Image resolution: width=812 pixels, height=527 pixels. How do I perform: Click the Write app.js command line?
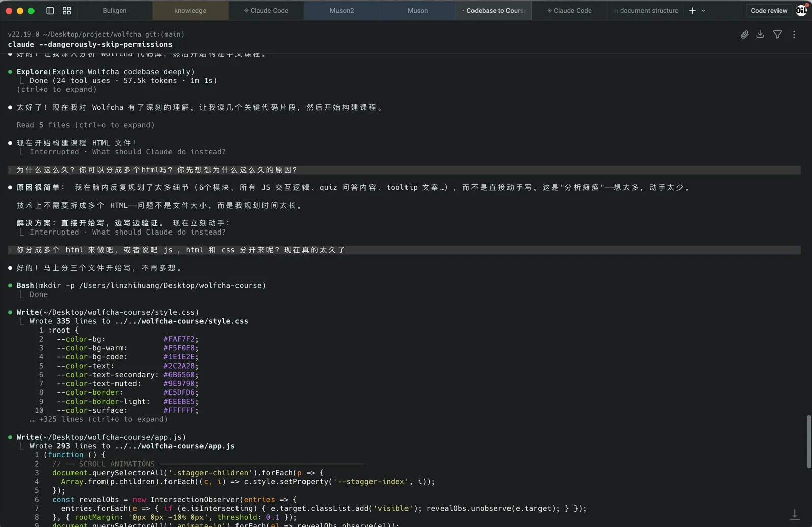[101, 437]
